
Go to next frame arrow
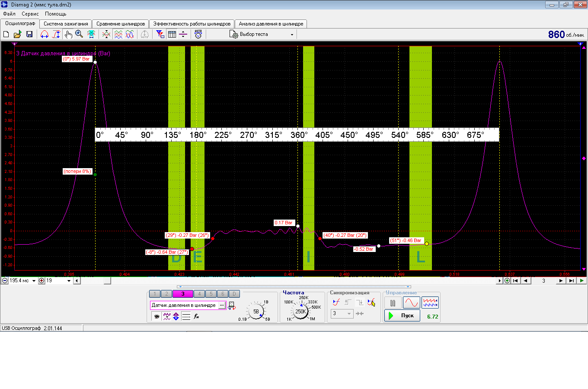coord(561,281)
